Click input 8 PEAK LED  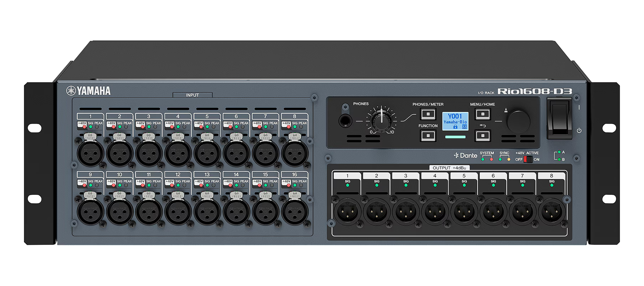point(301,127)
